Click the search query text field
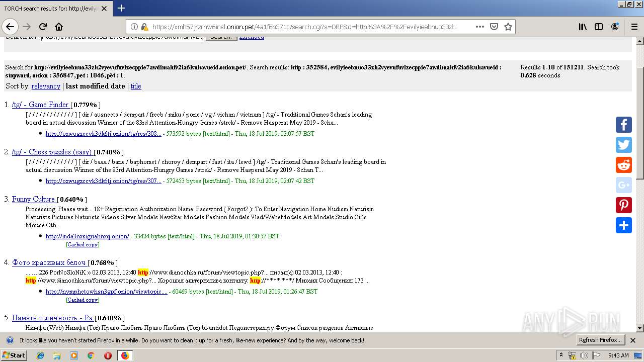644x362 pixels. click(x=122, y=38)
